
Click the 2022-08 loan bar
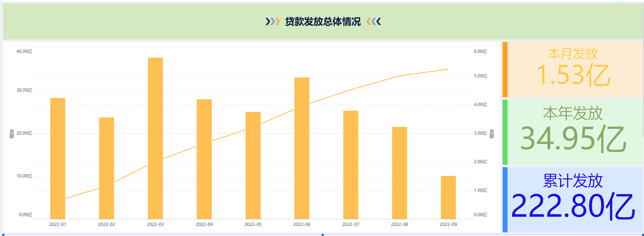(x=400, y=173)
